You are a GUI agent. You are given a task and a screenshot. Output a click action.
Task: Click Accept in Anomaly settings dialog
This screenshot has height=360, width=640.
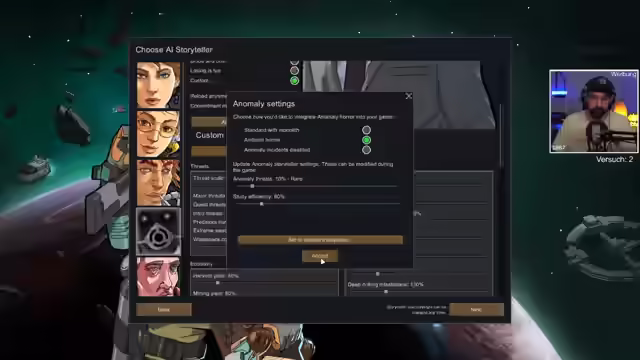(320, 256)
